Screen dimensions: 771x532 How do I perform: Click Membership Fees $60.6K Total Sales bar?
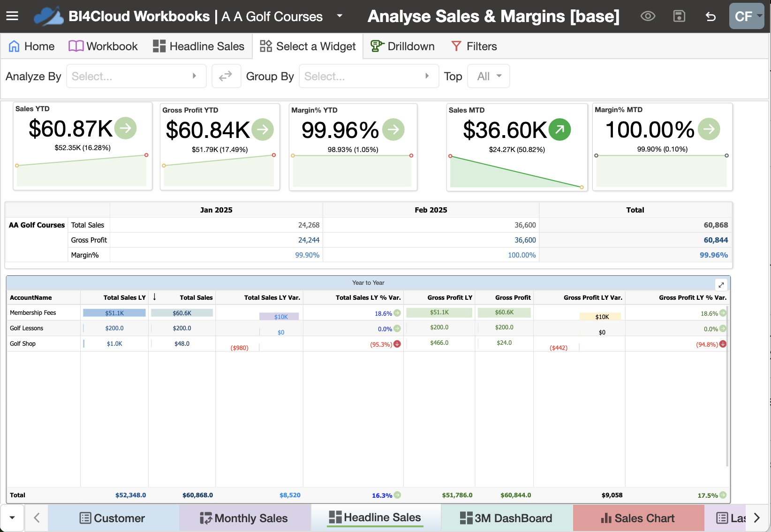(x=182, y=313)
